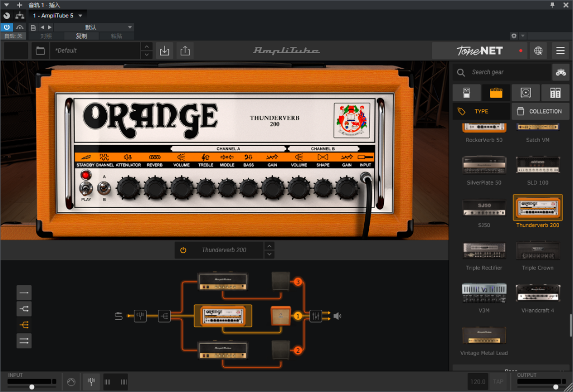Open the bottom bar tuner button
Viewport: 573px width, 392px height.
pos(91,382)
